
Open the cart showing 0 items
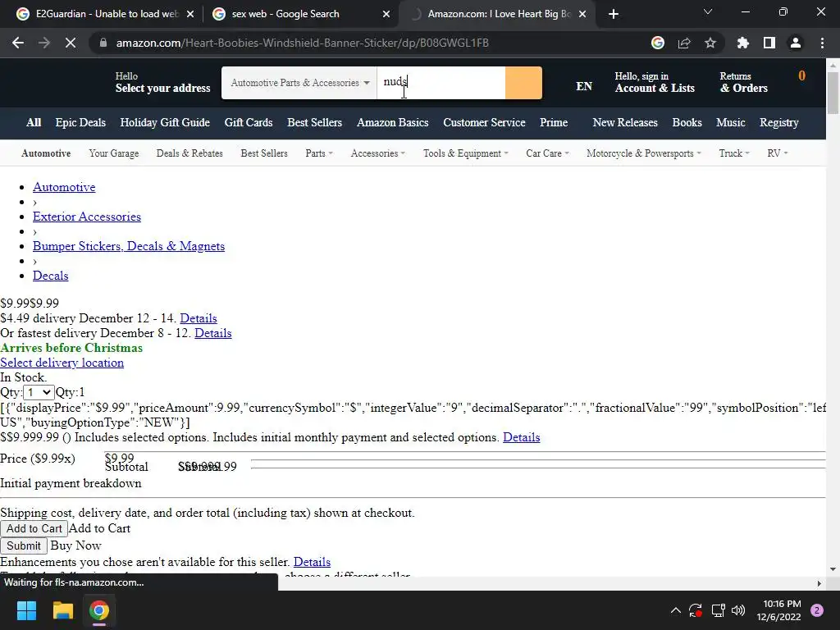click(801, 76)
